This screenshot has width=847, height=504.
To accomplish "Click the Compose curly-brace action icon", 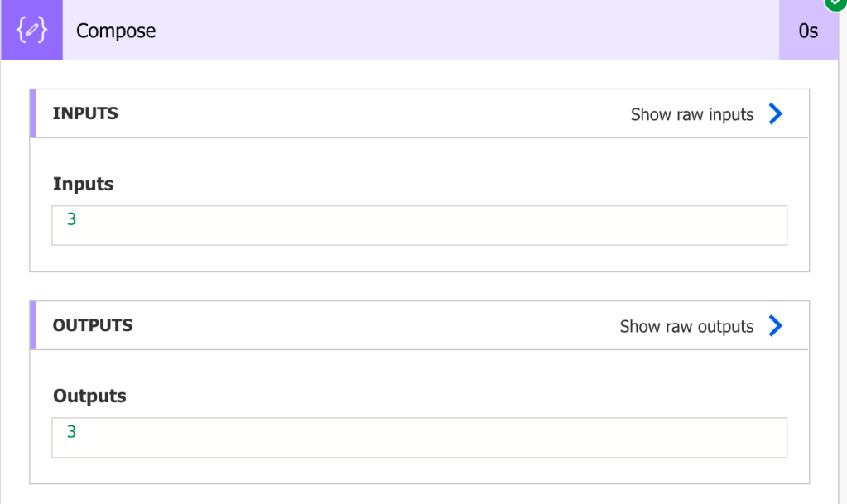I will (x=31, y=31).
